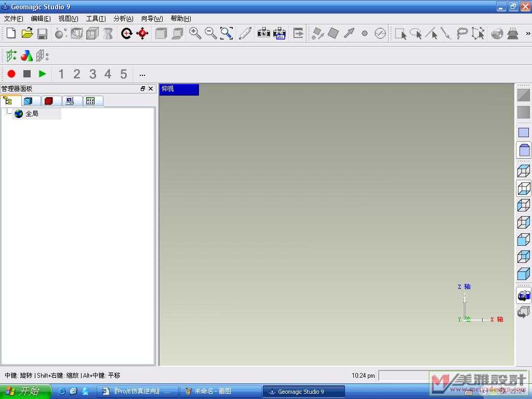Open the 分析(A) menu
This screenshot has width=532, height=399.
(x=123, y=19)
